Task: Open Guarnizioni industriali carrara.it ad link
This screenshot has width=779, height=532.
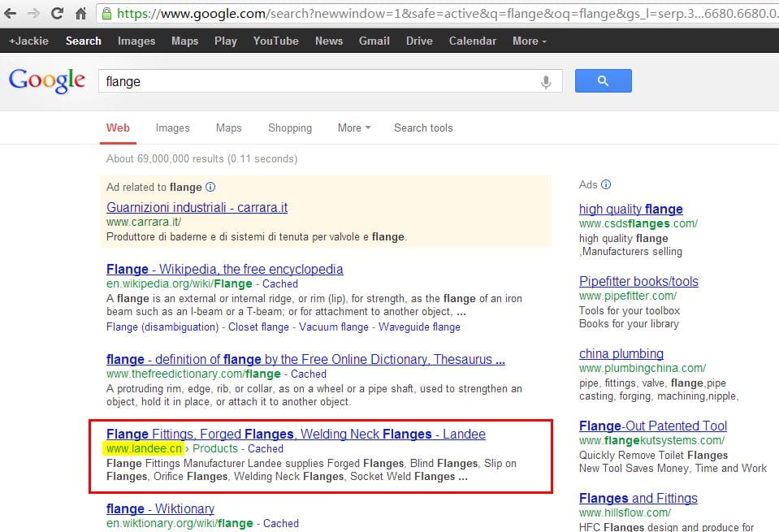Action: pos(197,207)
